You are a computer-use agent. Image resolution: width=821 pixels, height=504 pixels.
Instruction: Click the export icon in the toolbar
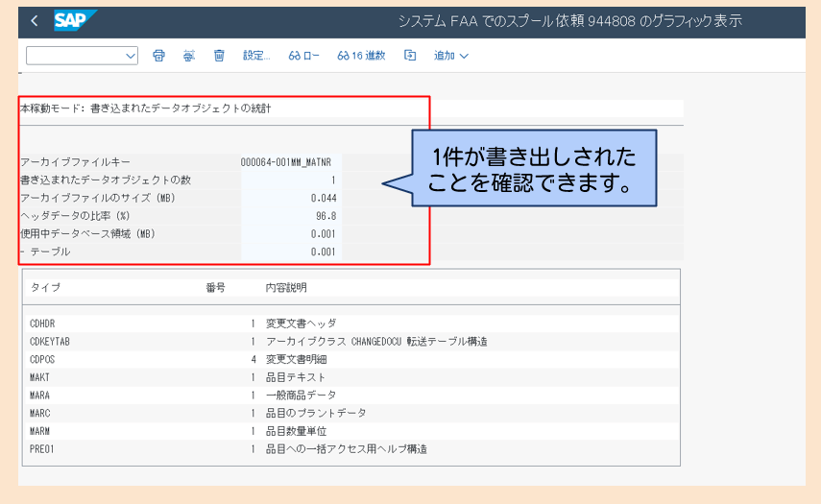tap(410, 56)
